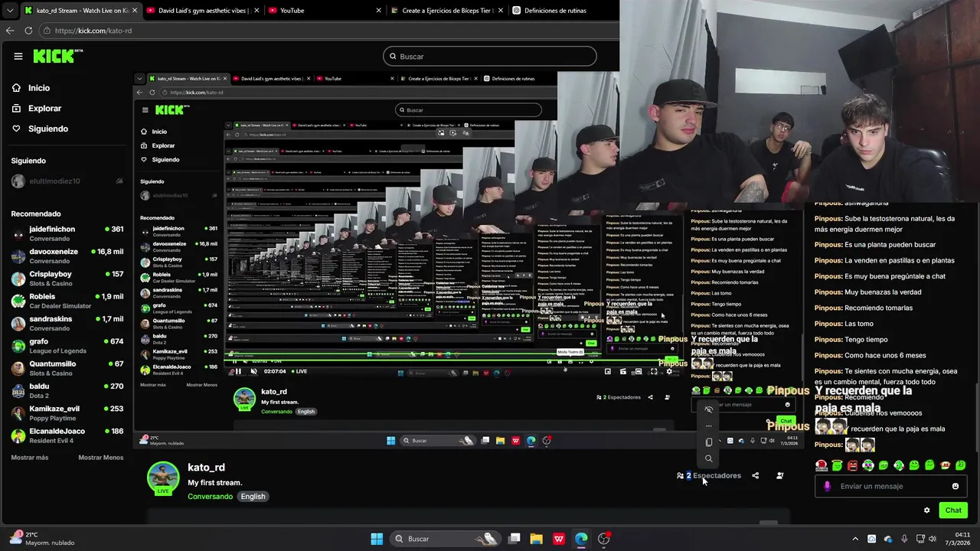Click the follow user icon beside share
Image resolution: width=980 pixels, height=551 pixels.
click(779, 475)
